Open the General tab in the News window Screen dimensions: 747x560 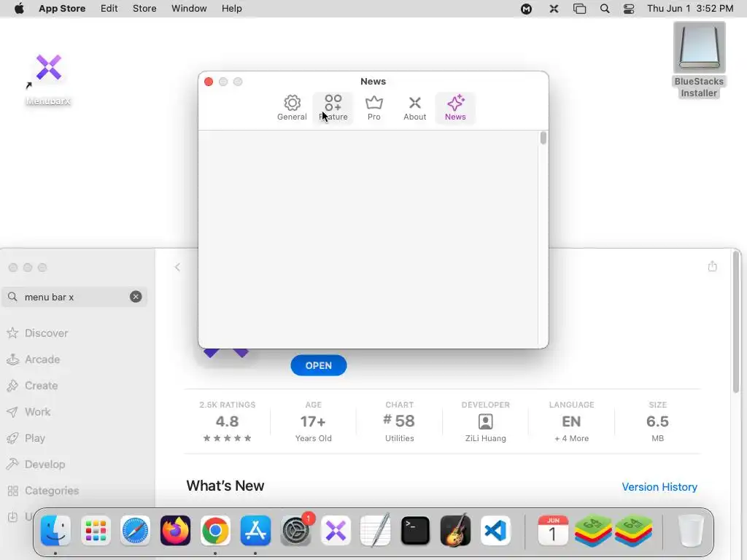click(292, 108)
